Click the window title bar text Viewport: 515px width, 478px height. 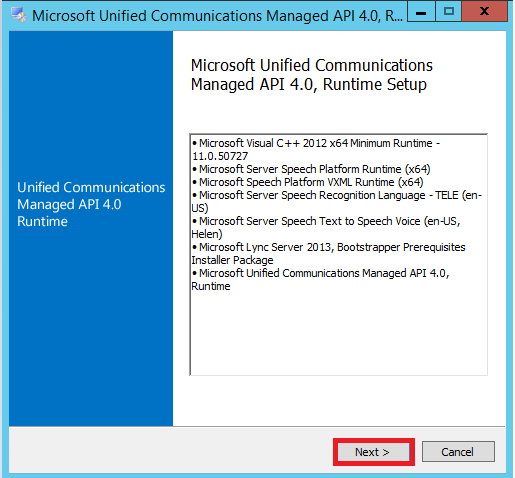coord(217,16)
